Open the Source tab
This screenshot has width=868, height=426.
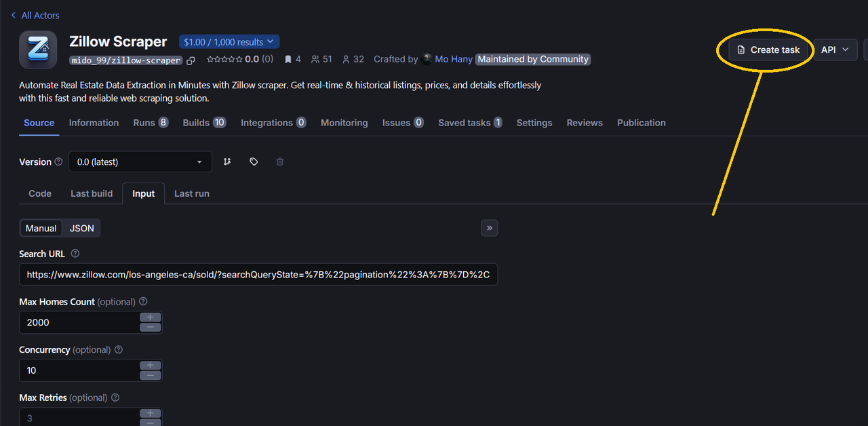[39, 123]
